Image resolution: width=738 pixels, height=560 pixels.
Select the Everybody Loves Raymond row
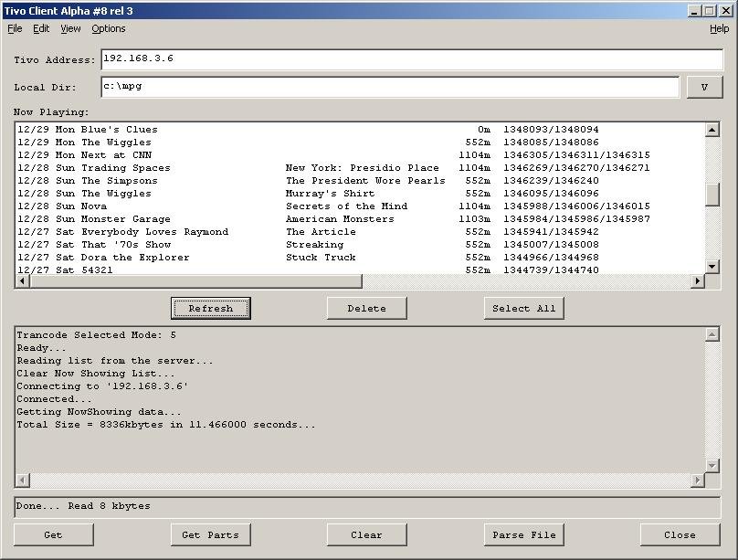click(x=360, y=232)
